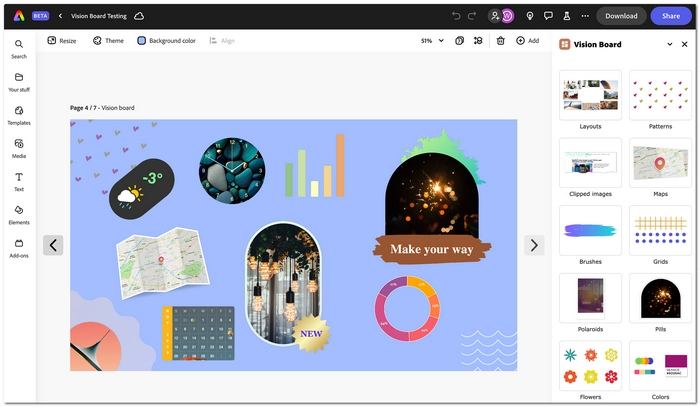This screenshot has width=700, height=407.
Task: Select the Pills thumbnail
Action: [x=660, y=298]
